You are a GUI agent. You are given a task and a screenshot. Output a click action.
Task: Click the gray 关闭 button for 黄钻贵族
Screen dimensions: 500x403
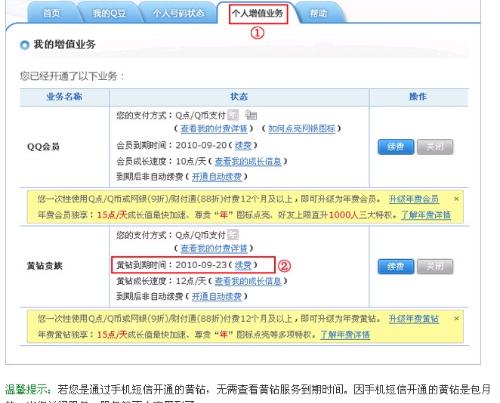pos(435,266)
